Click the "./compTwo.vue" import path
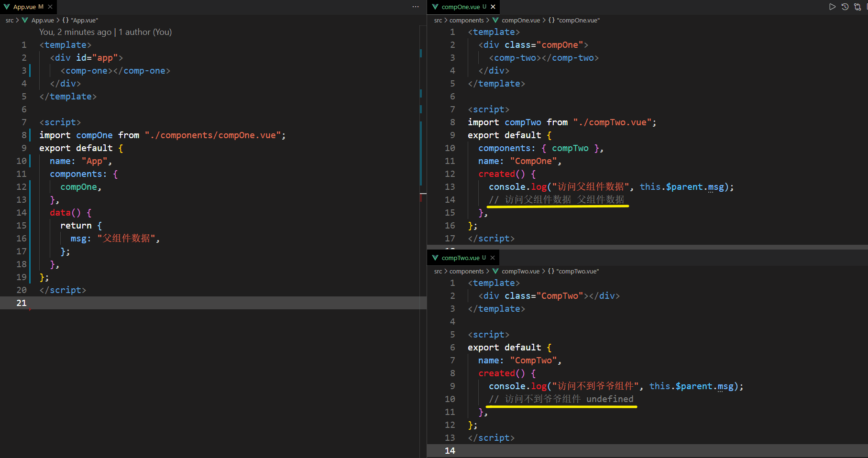 [612, 122]
